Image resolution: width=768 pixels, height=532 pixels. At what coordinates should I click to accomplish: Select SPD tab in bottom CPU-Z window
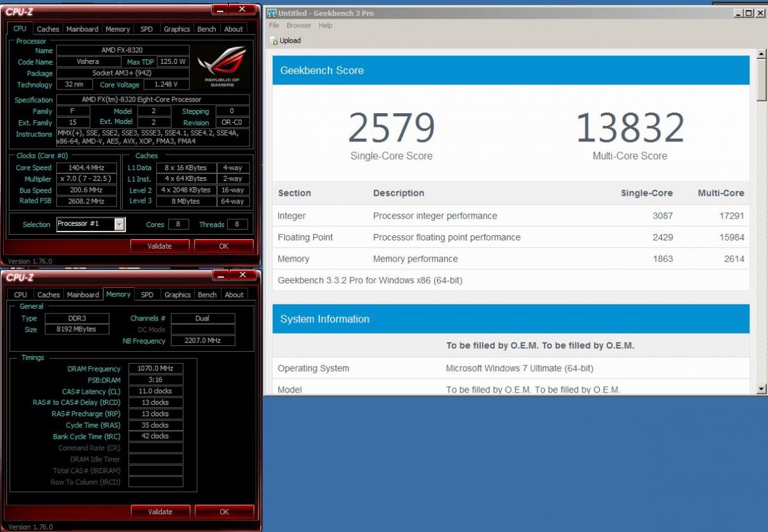[x=147, y=295]
